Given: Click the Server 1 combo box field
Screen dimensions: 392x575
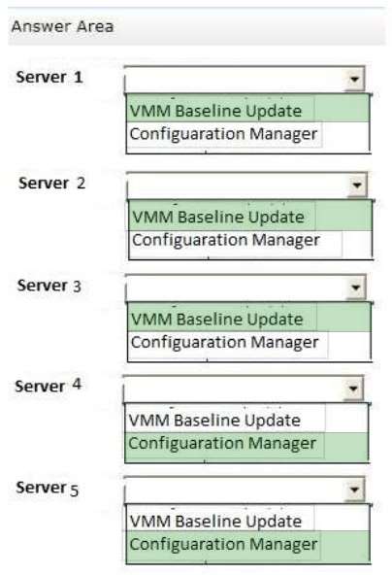Looking at the screenshot, I should (x=245, y=80).
